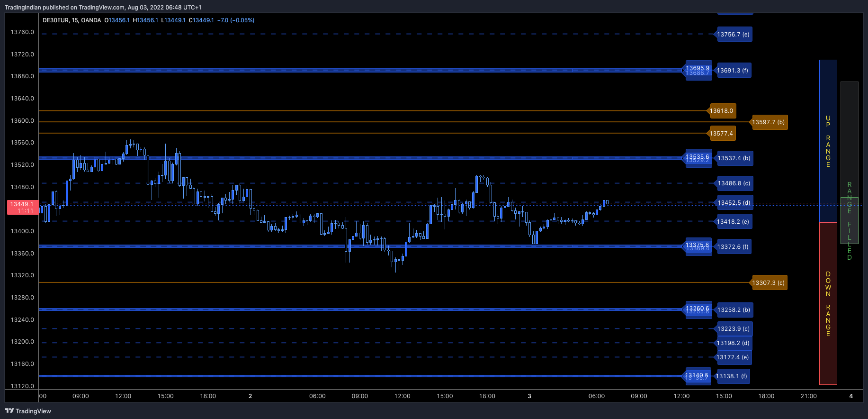The height and width of the screenshot is (419, 868).
Task: Click the orange 13307.3 (c) label
Action: coord(768,283)
